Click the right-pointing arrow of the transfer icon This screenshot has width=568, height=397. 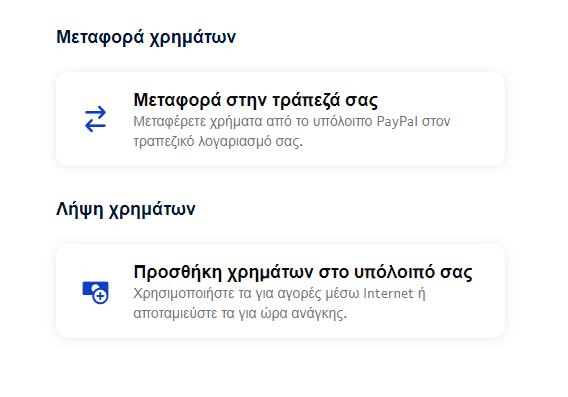pos(95,112)
